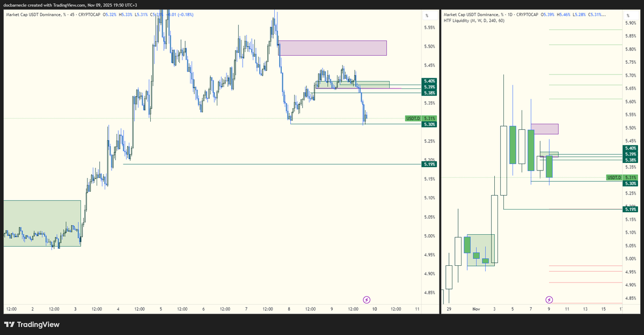Click the USDT.D symbol label on the right chart

pyautogui.click(x=613, y=177)
